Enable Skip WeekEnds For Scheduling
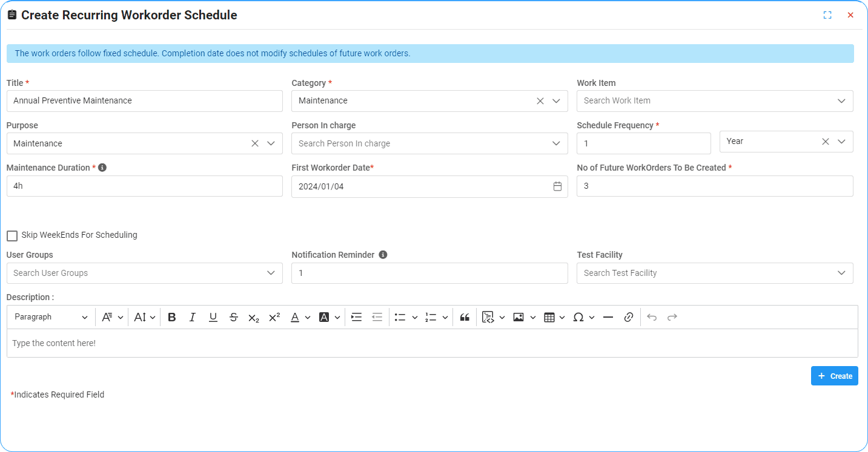The width and height of the screenshot is (868, 452). (x=12, y=235)
